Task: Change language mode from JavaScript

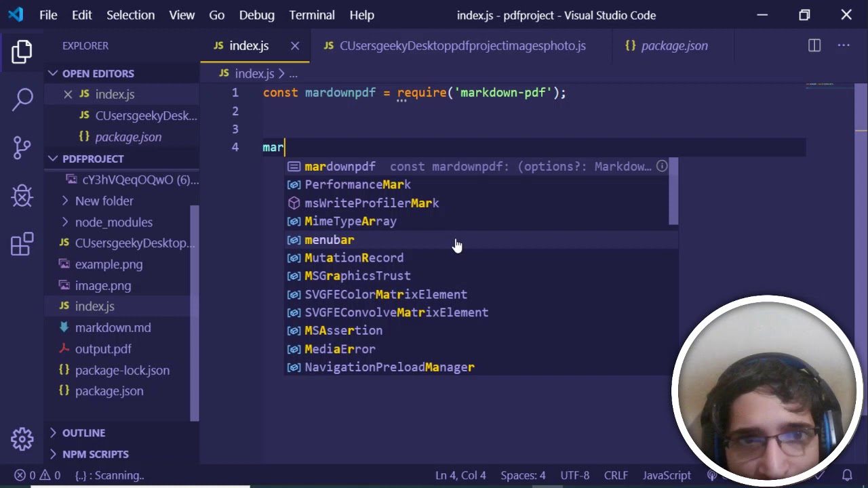Action: click(666, 475)
